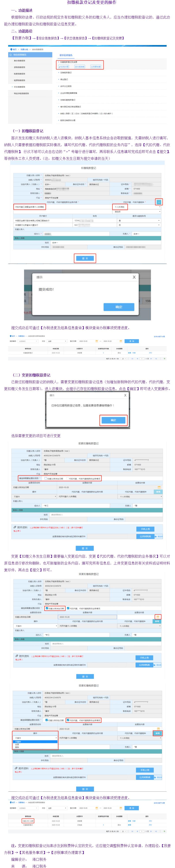
Task: Open the red-outlined 个人所得税 tax type dropdown
Action: pos(120,207)
